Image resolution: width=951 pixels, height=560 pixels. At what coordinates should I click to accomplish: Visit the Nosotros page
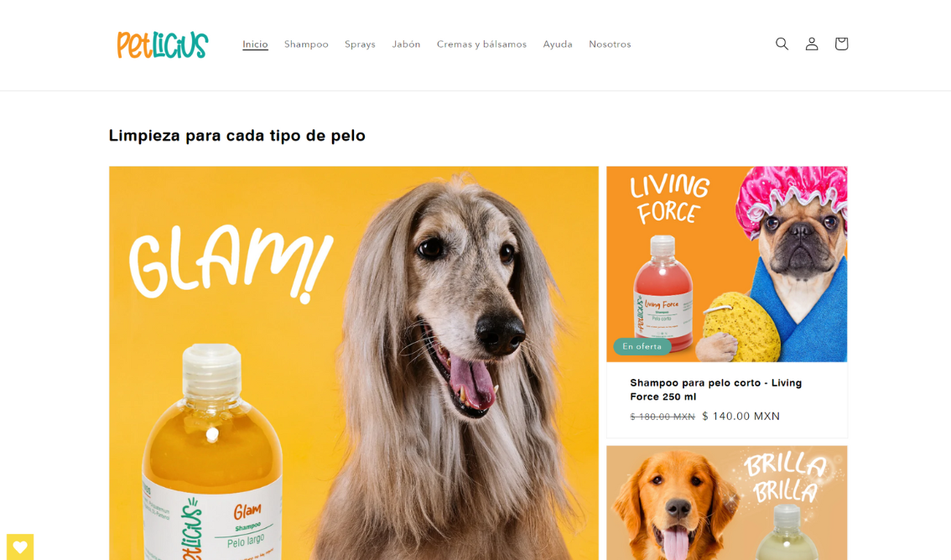(x=611, y=44)
